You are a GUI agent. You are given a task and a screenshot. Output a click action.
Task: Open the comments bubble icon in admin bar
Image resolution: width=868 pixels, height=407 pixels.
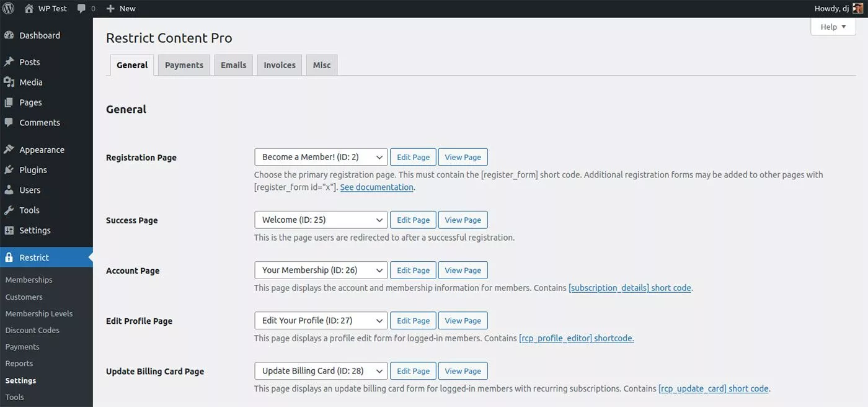tap(82, 9)
